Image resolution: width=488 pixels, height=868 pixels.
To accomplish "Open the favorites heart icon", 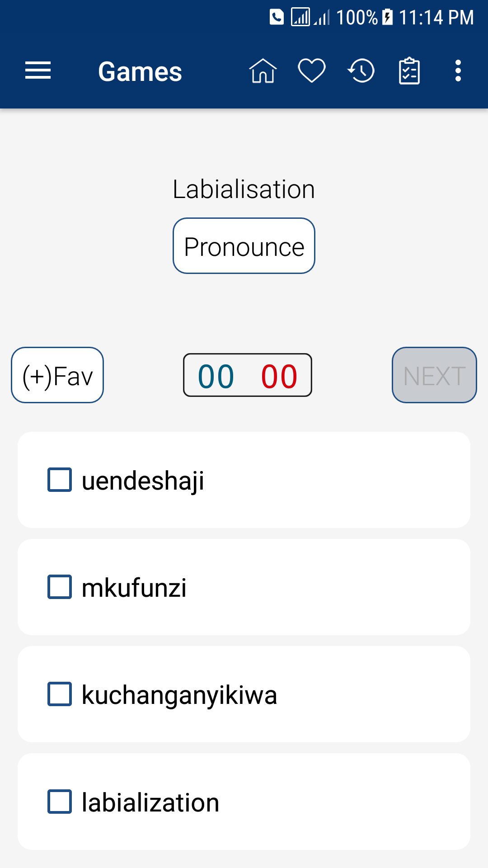I will pos(312,71).
